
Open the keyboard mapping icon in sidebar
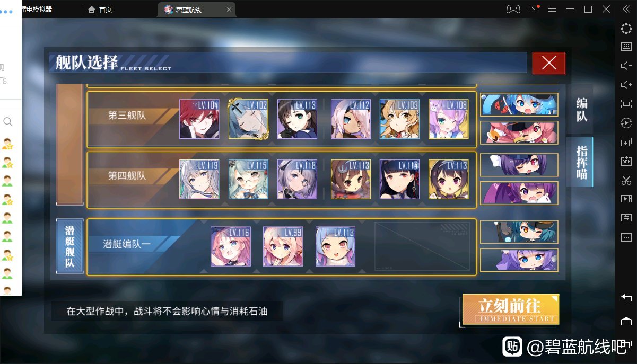coord(626,47)
